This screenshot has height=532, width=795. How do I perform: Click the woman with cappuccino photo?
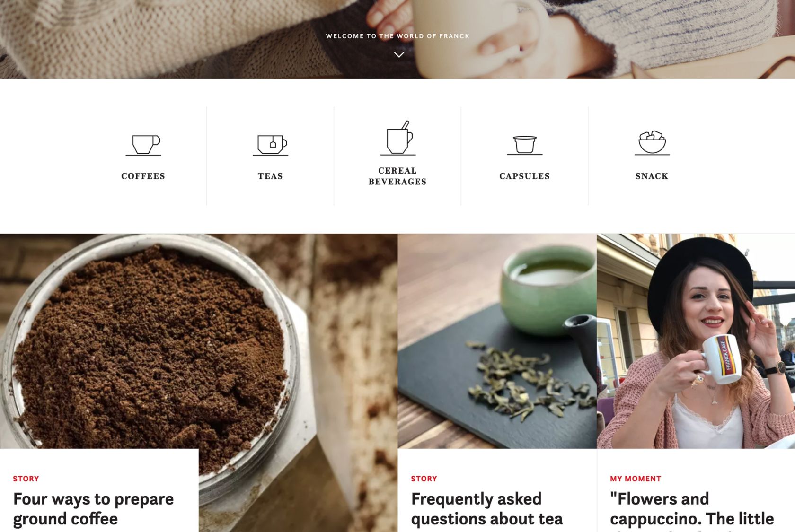(696, 341)
